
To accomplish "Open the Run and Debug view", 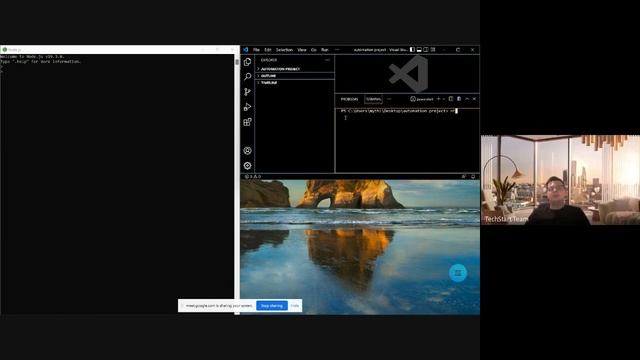I will [x=247, y=107].
